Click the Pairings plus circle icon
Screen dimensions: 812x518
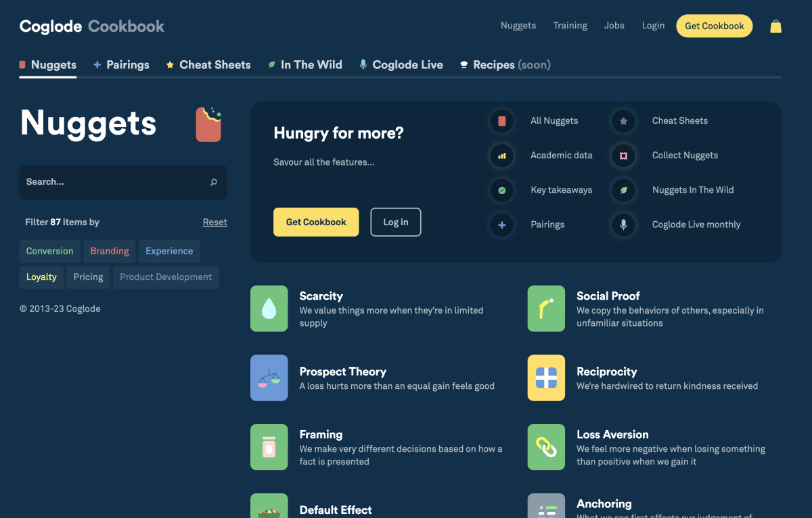(502, 225)
